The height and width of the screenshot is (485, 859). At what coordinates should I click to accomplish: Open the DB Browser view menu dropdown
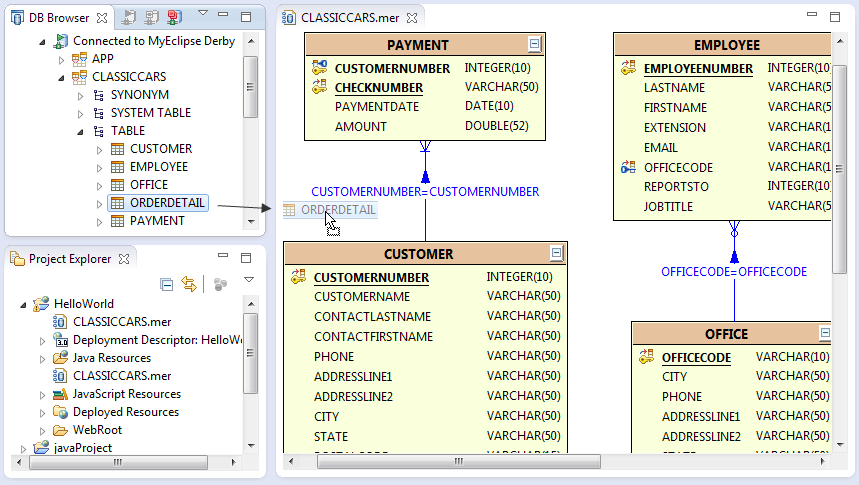tap(203, 15)
